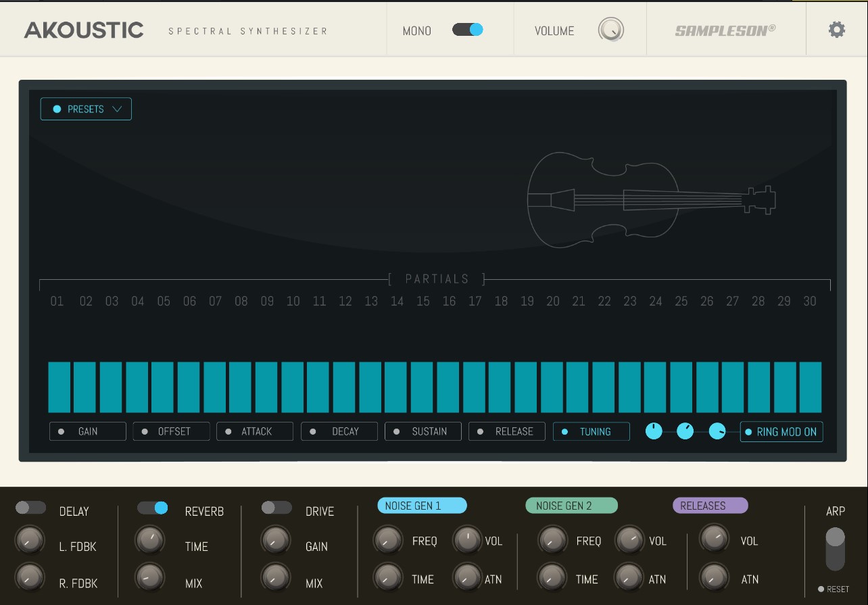Disable the Reverb toggle switch
Screen dimensions: 868x605
[x=153, y=508]
